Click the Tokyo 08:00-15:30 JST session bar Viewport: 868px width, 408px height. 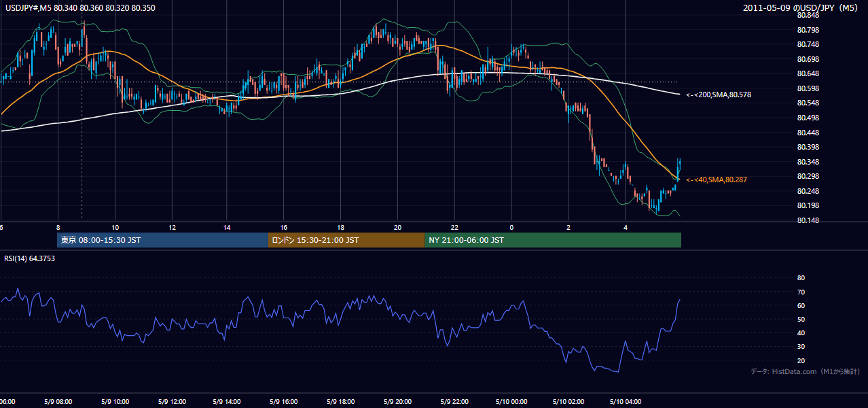pyautogui.click(x=163, y=240)
